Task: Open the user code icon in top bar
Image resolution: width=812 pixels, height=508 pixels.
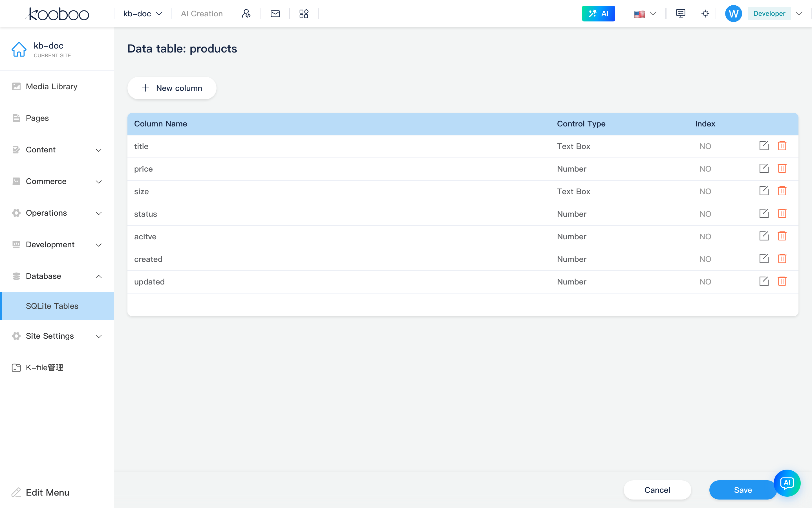Action: point(246,14)
